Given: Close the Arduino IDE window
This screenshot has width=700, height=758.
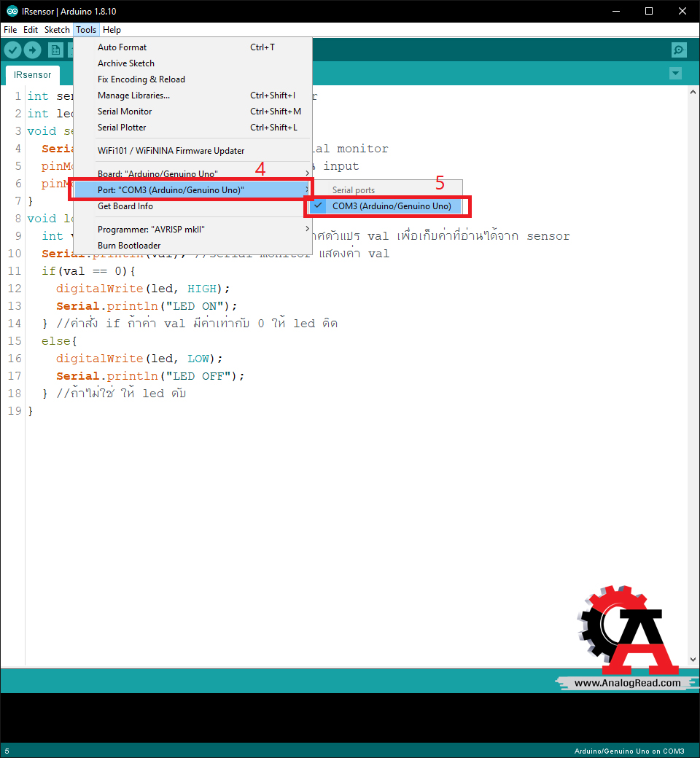Looking at the screenshot, I should point(682,11).
